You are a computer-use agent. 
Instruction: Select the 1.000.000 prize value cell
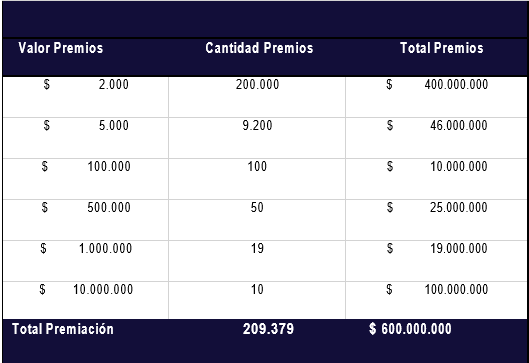coord(86,261)
